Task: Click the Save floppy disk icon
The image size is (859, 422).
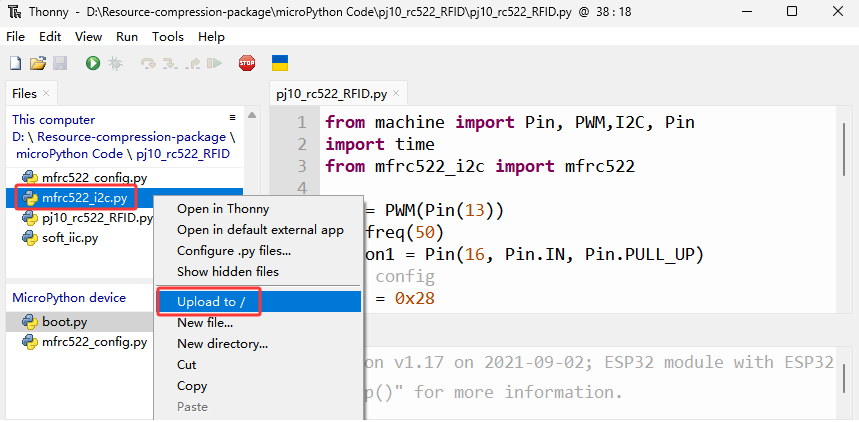Action: coord(60,64)
